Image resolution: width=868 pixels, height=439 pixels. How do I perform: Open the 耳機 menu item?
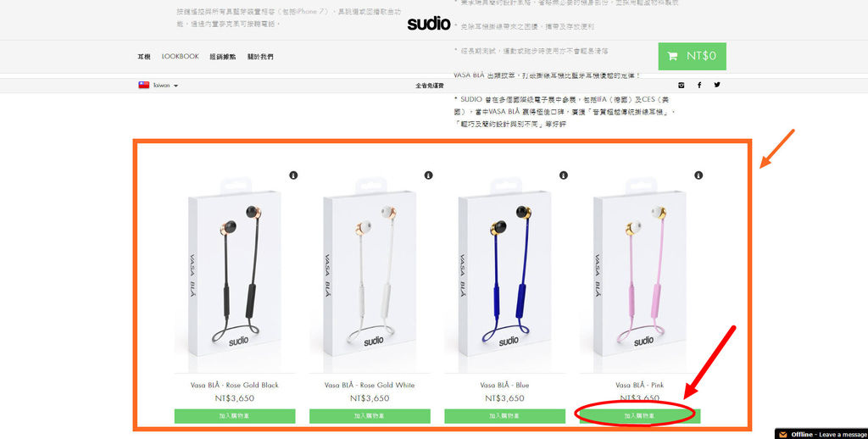tap(144, 57)
